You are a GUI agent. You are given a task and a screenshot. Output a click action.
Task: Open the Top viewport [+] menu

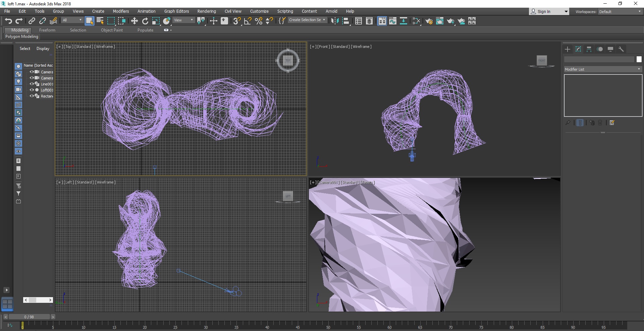(59, 47)
